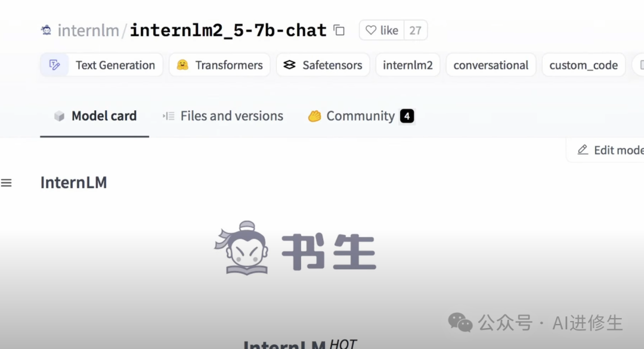Click the Community discussions count badge 4
Viewport: 644px width, 349px height.
[x=407, y=116]
